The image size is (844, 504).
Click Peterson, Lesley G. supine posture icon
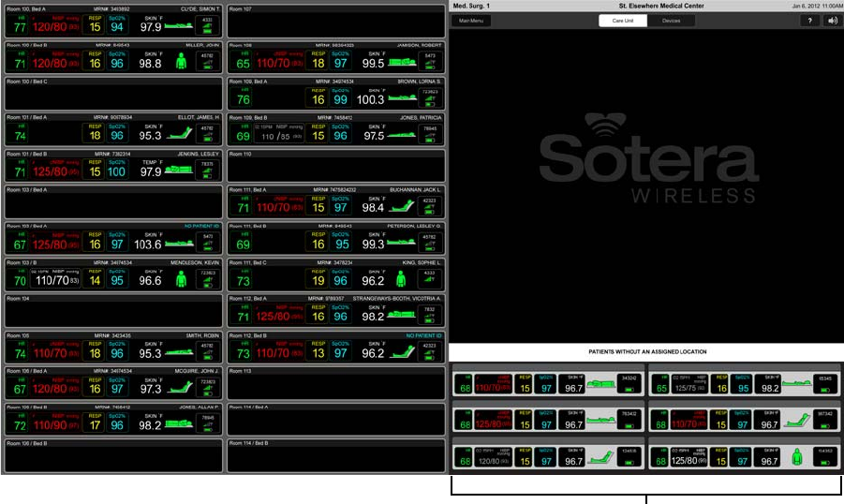click(402, 243)
